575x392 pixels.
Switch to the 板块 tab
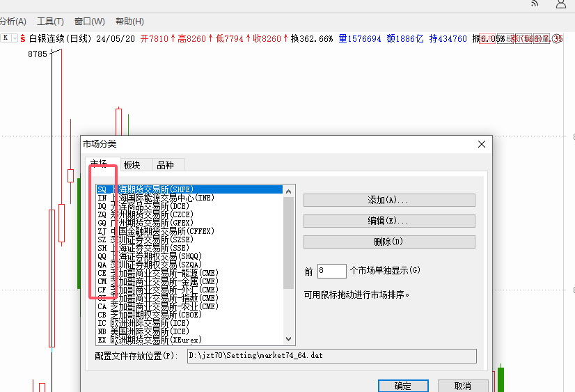136,165
